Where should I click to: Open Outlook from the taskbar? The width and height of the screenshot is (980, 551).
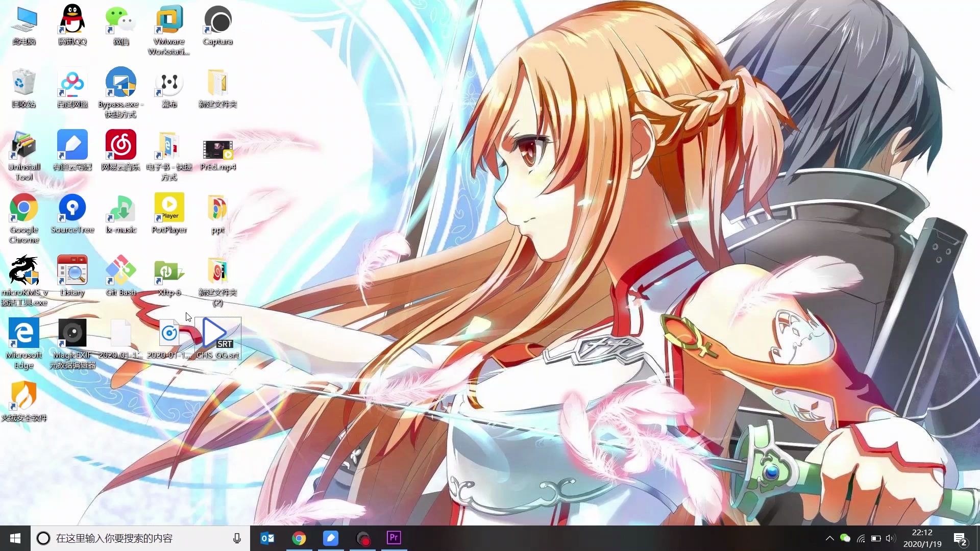pos(267,538)
